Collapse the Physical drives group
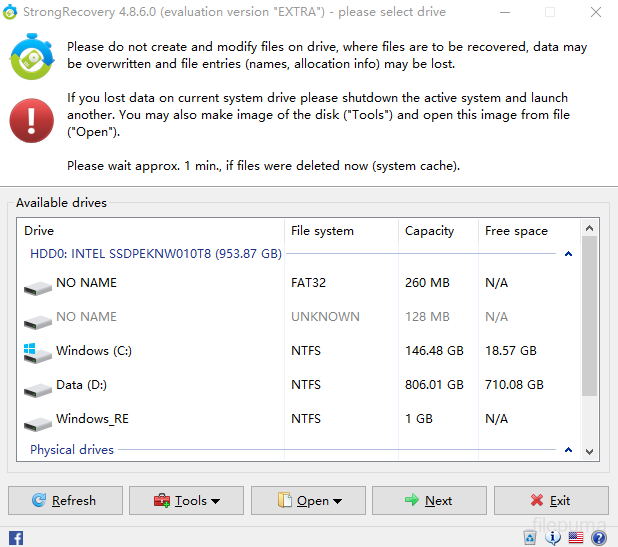The height and width of the screenshot is (547, 618). pos(568,451)
